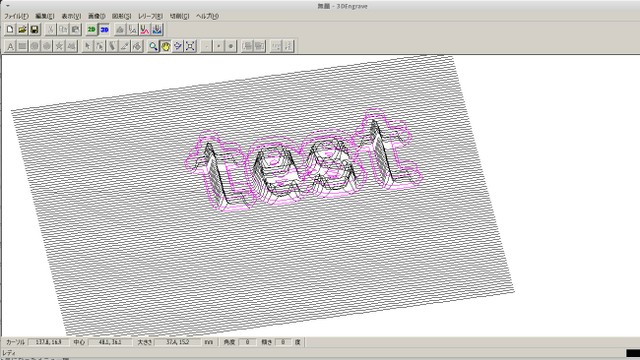Screen dimensions: 640x360
Task: Click the red cutting path toolbar icon
Action: [x=144, y=29]
